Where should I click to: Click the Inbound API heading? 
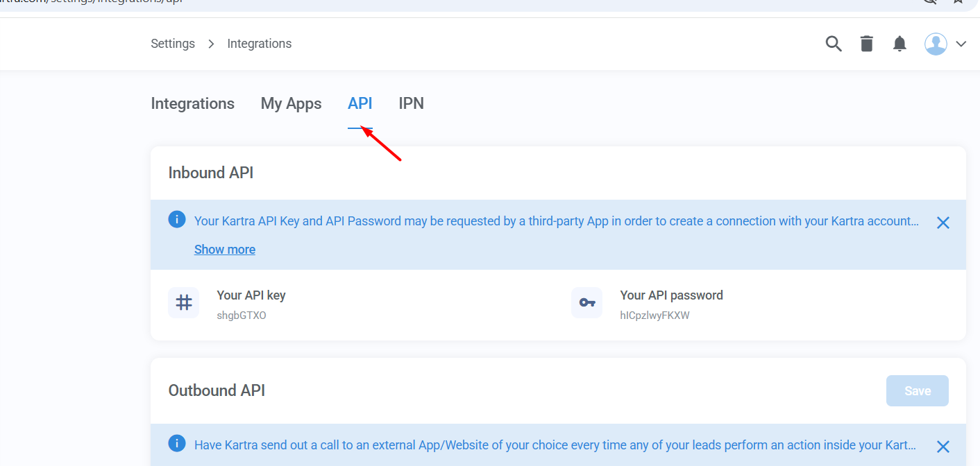coord(211,173)
